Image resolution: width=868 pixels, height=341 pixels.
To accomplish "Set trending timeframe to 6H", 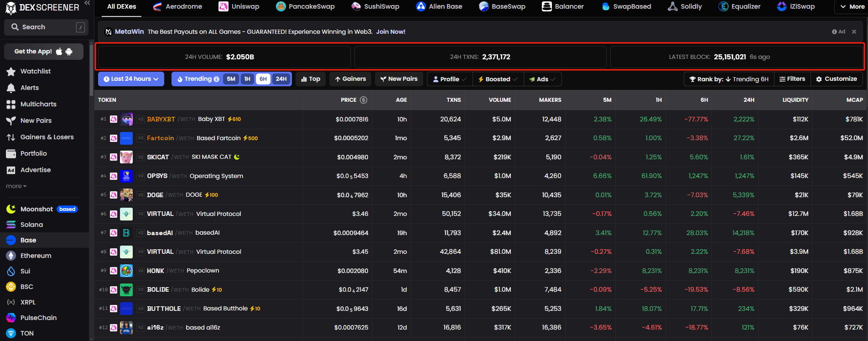I will (x=263, y=79).
